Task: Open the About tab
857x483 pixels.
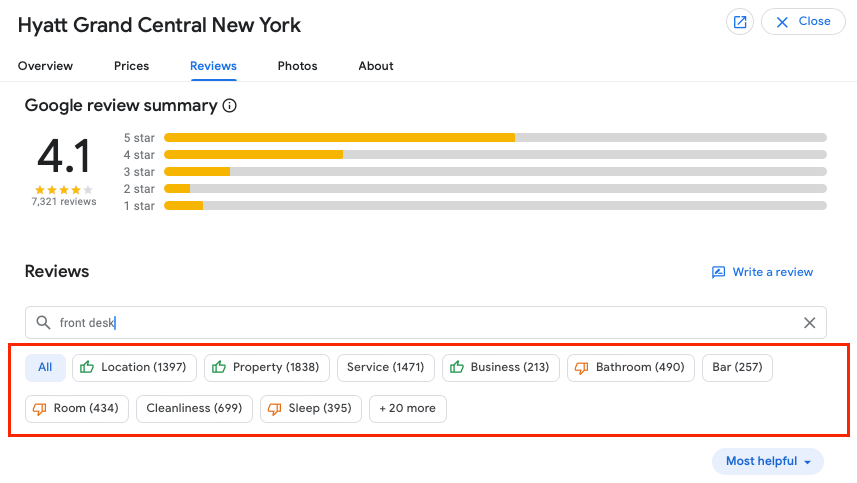Action: click(376, 66)
